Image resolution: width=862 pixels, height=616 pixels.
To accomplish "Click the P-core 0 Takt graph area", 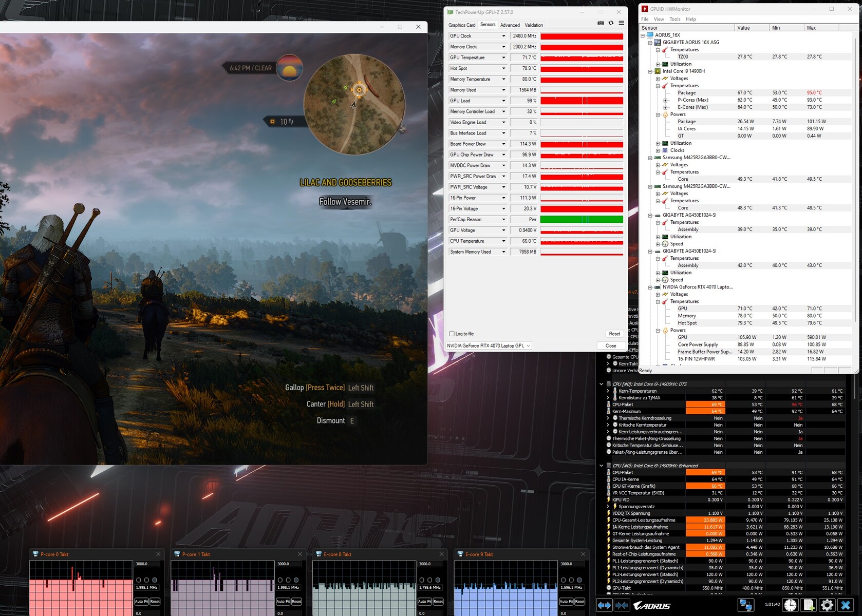I will point(81,588).
